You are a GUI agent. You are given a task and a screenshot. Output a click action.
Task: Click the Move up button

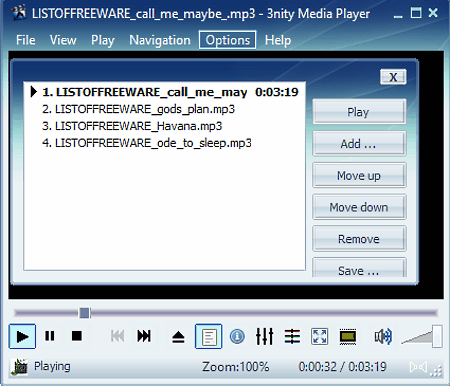[359, 175]
